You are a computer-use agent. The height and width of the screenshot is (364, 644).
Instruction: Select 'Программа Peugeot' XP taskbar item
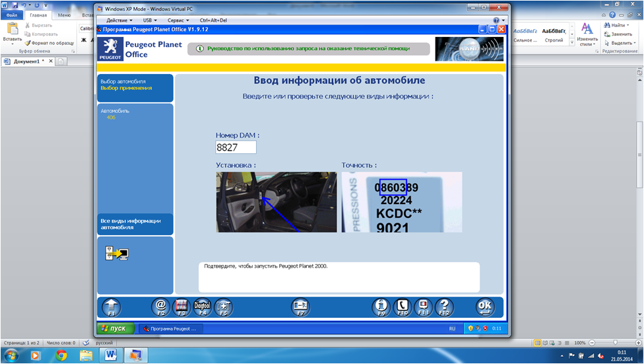coord(170,328)
